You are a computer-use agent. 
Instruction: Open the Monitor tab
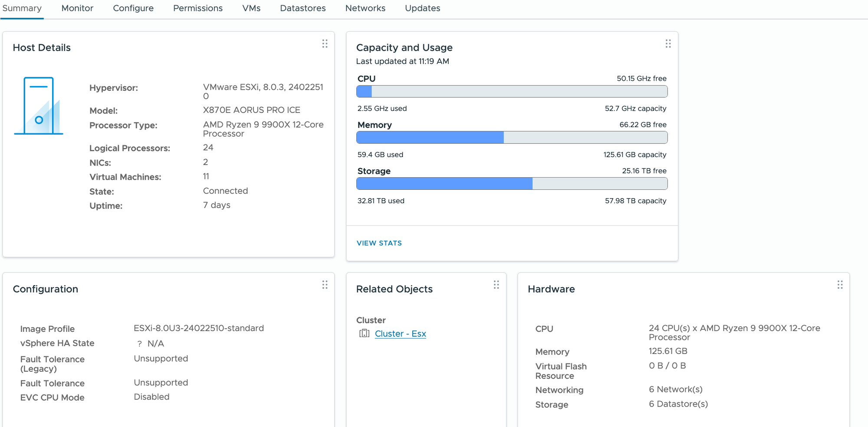77,8
